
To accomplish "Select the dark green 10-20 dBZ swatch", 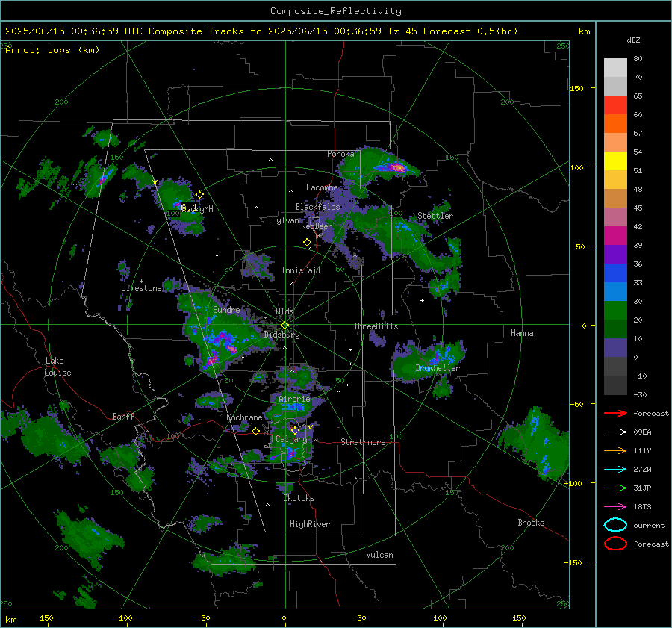I will pyautogui.click(x=615, y=329).
